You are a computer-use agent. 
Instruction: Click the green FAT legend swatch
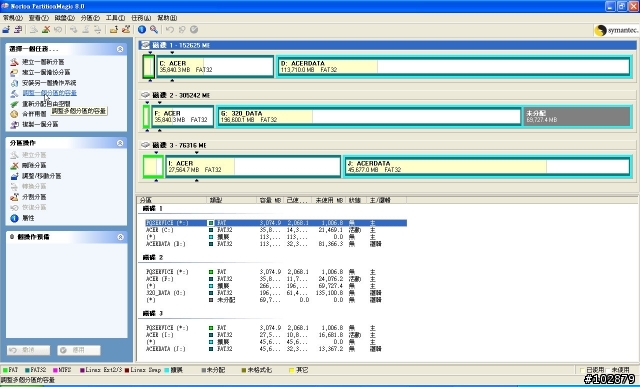5,370
